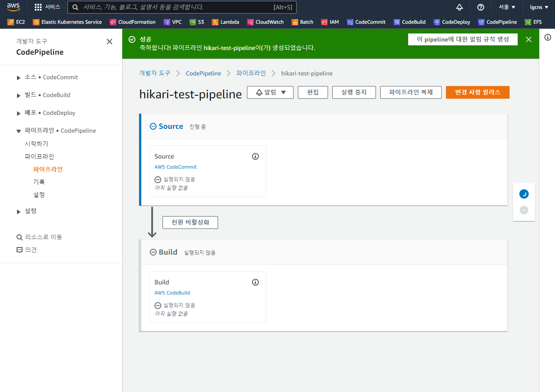Open the 알림 dropdown button

pos(270,92)
